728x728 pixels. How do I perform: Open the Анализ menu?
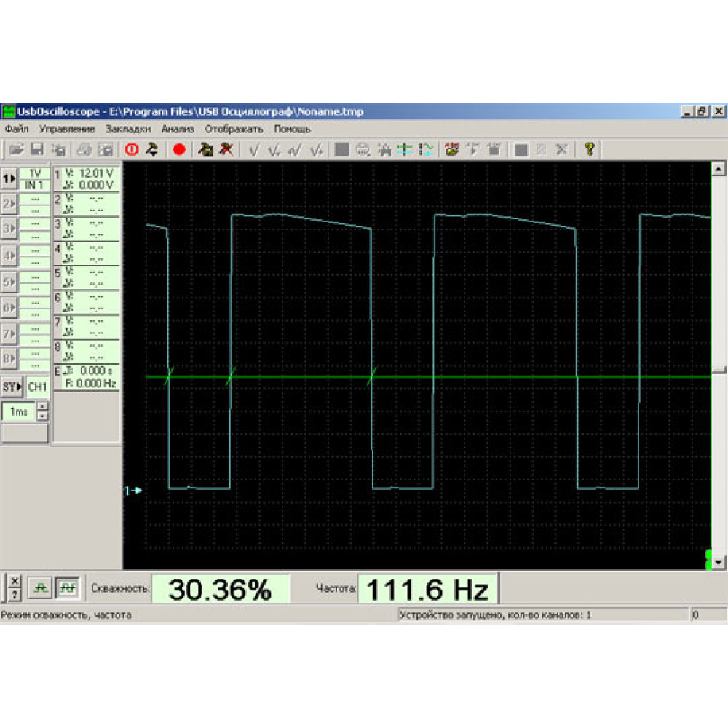[x=178, y=129]
